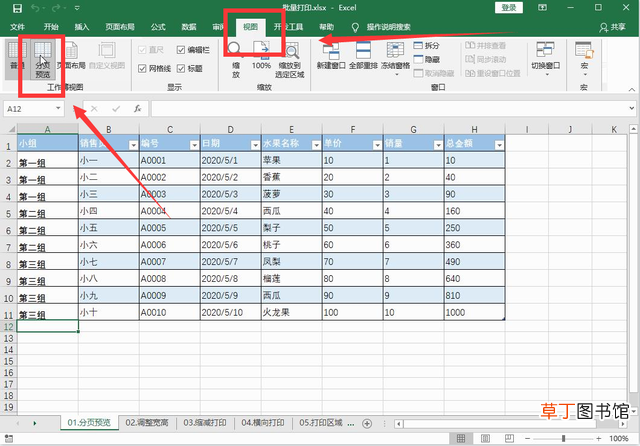Open the File (文件) tab

pos(17,27)
